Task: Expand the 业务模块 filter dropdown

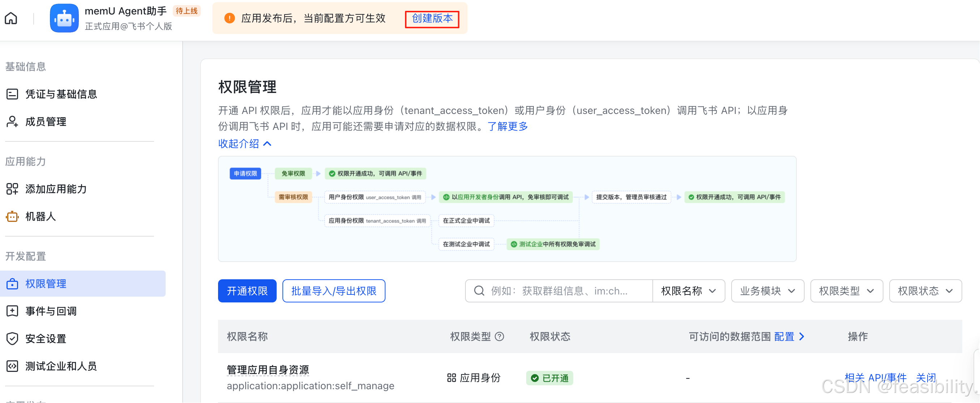Action: click(x=767, y=291)
